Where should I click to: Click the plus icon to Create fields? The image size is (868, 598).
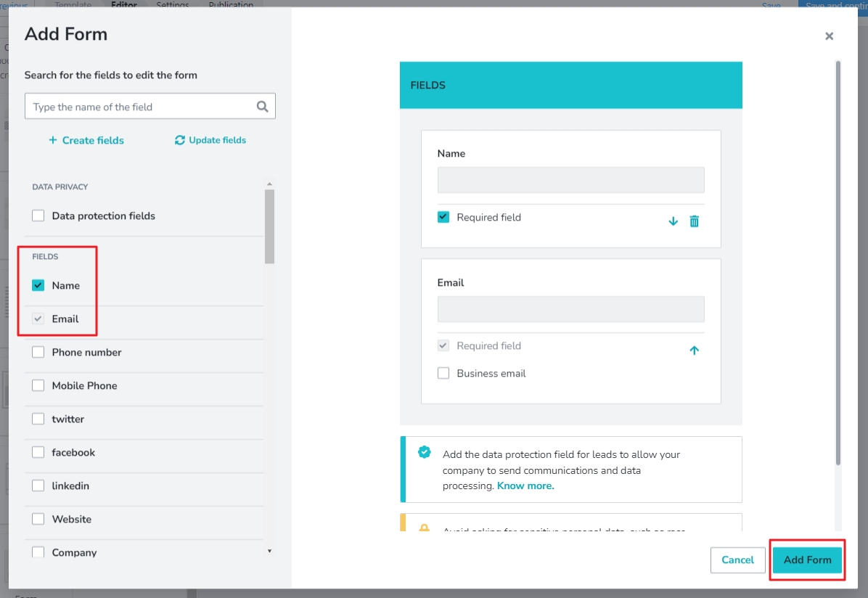coord(52,140)
